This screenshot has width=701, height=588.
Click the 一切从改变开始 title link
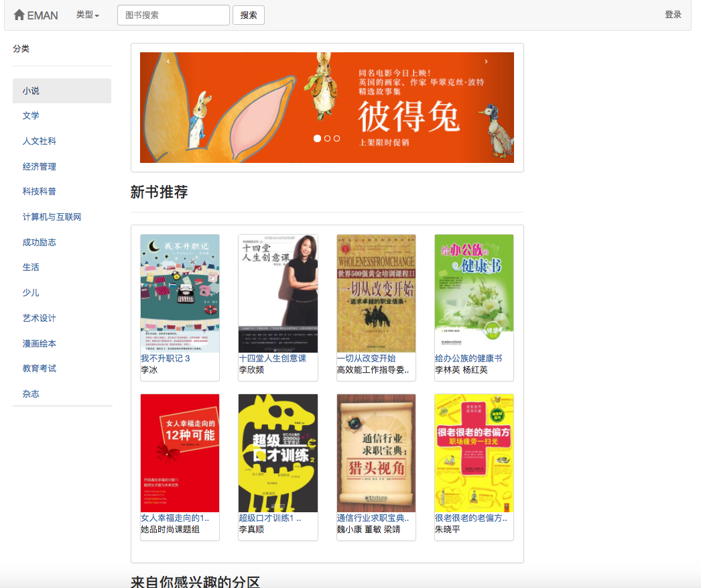[366, 358]
